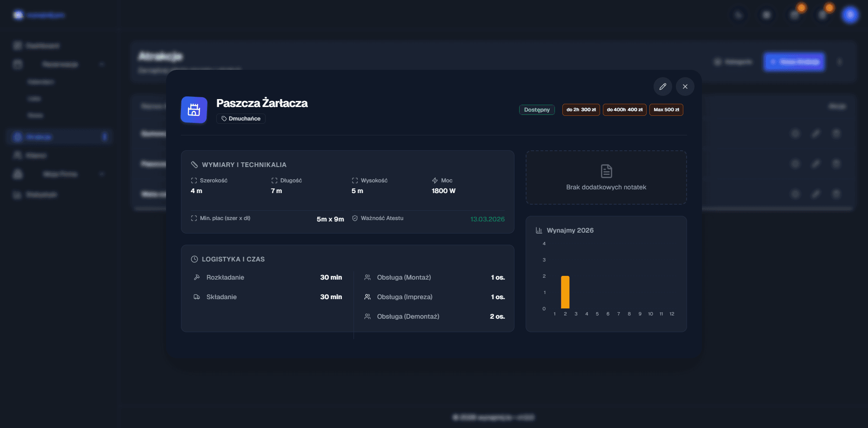Click the 'Max 500 zł' price badge
This screenshot has height=428, width=868.
tap(666, 110)
